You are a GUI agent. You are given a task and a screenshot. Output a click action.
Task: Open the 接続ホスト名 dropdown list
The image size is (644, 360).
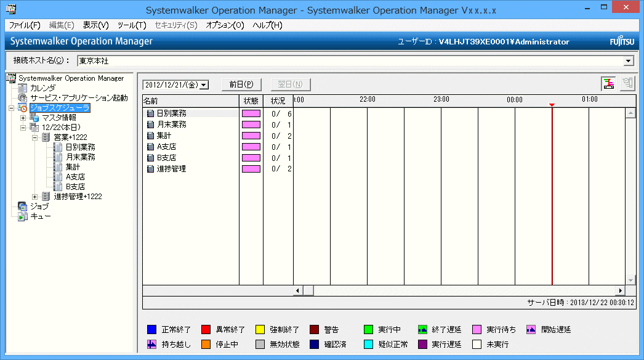(x=628, y=61)
